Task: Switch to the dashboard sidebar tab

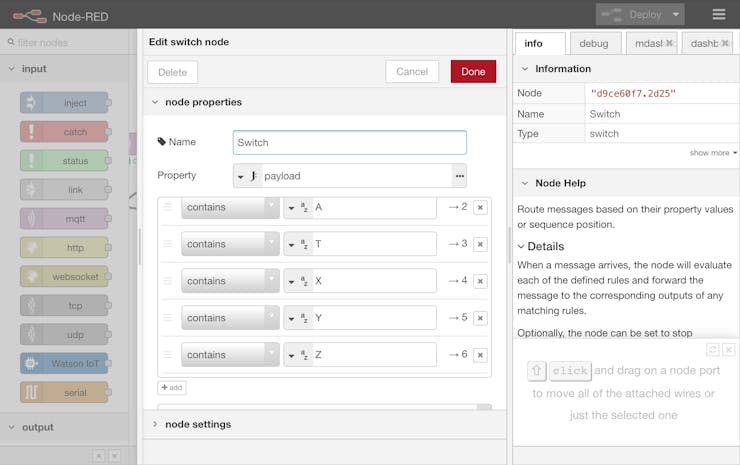Action: 704,43
